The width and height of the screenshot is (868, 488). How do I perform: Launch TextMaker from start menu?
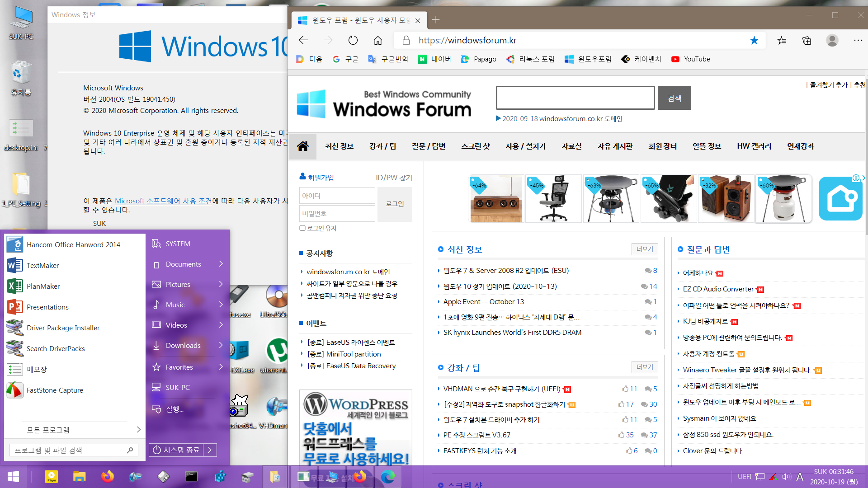pos(75,265)
